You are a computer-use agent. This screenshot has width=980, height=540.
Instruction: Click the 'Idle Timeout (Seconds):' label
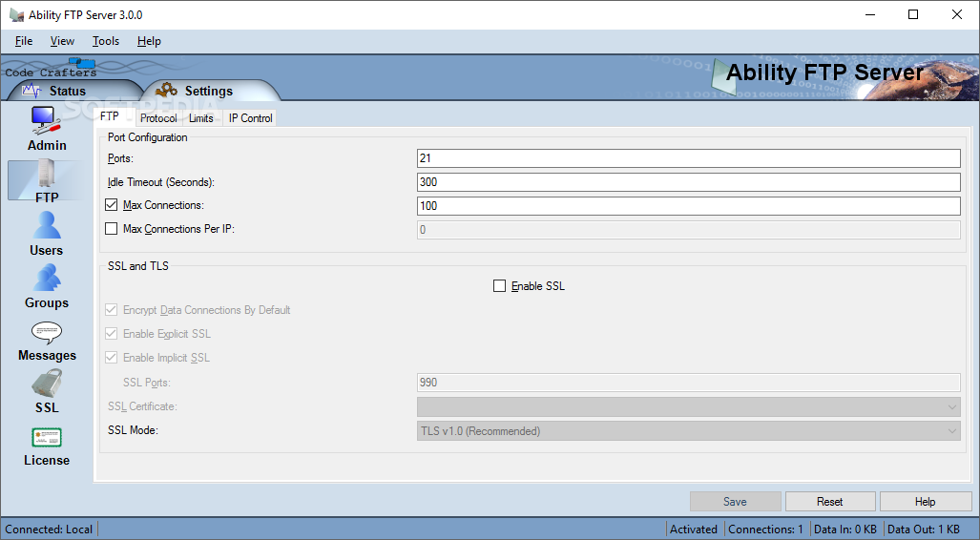[161, 182]
